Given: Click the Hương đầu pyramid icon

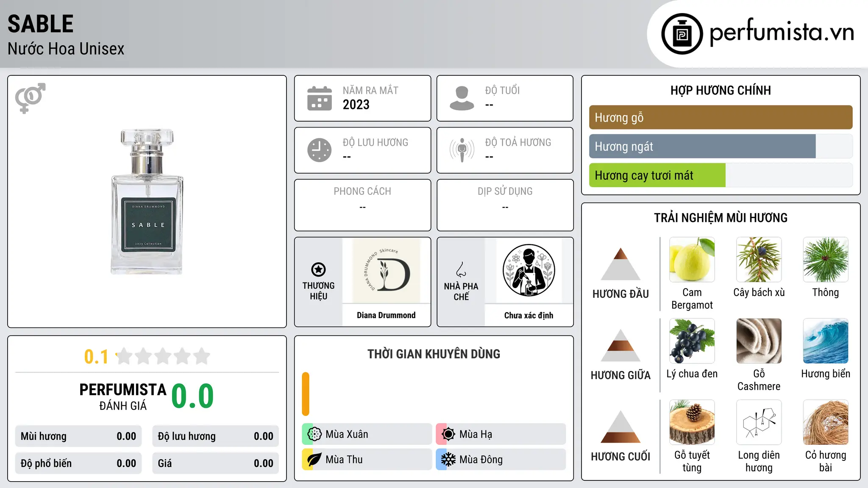Looking at the screenshot, I should pos(620,264).
